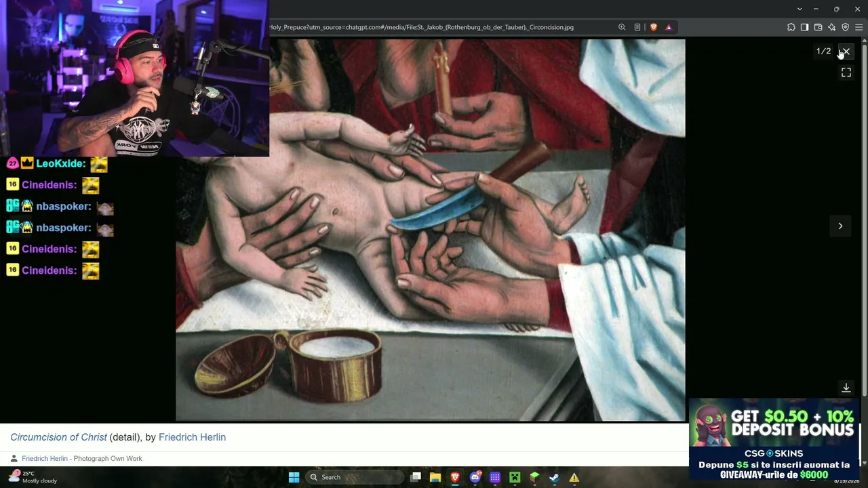Screen dimensions: 868x488
Task: Open the purple grid app in taskbar
Action: (495, 477)
